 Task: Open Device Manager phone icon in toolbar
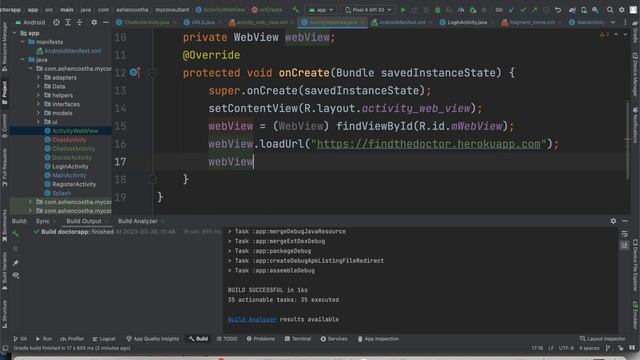(x=584, y=9)
